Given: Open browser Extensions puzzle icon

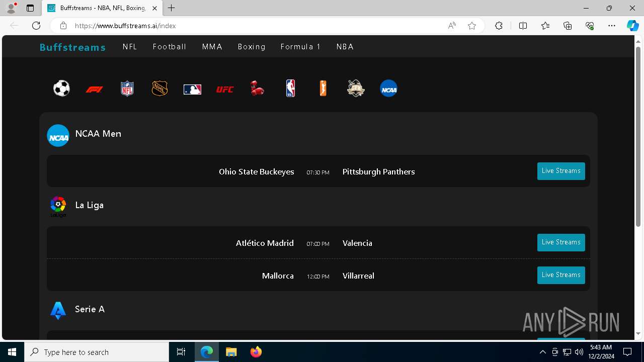Looking at the screenshot, I should point(499,26).
